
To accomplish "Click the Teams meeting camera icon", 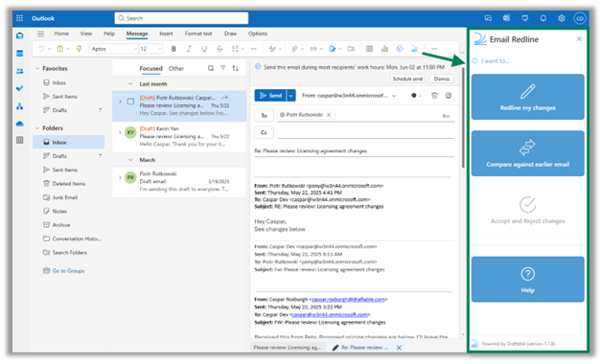I will pyautogui.click(x=351, y=49).
